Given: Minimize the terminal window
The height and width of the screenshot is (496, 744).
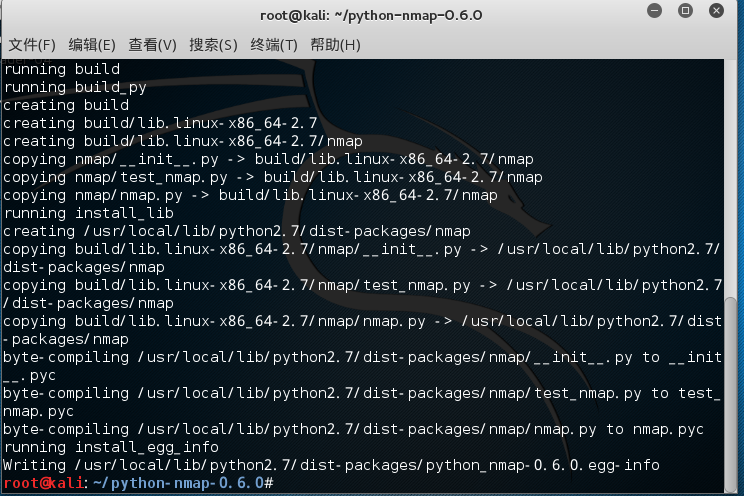Looking at the screenshot, I should click(x=654, y=10).
